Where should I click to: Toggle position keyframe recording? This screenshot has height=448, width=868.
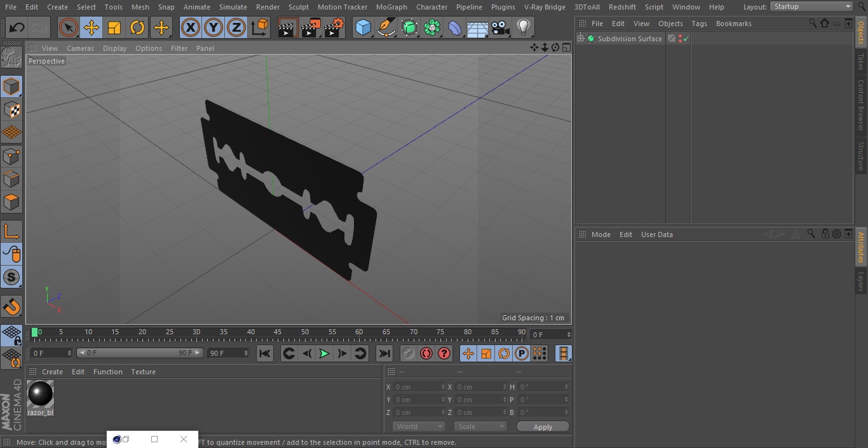pos(468,353)
